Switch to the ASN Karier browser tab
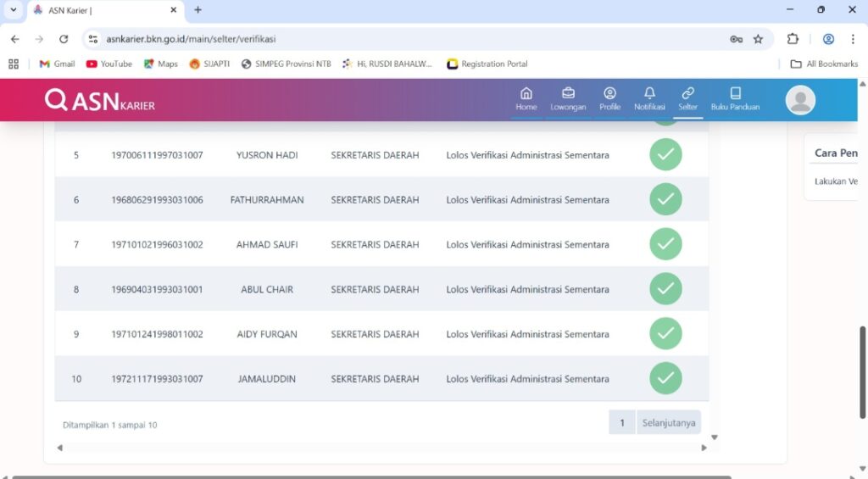The width and height of the screenshot is (868, 479). click(x=102, y=10)
